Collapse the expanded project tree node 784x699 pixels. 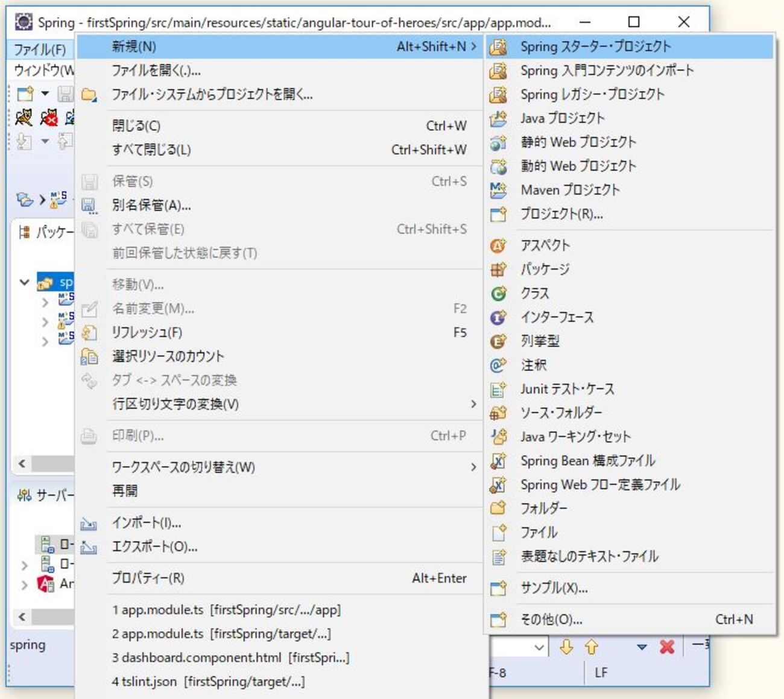click(25, 282)
